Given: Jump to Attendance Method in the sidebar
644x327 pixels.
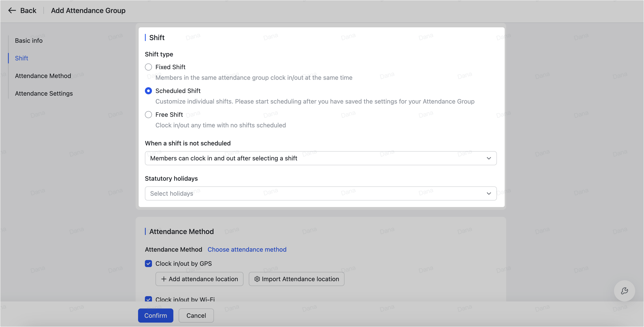Looking at the screenshot, I should [43, 76].
